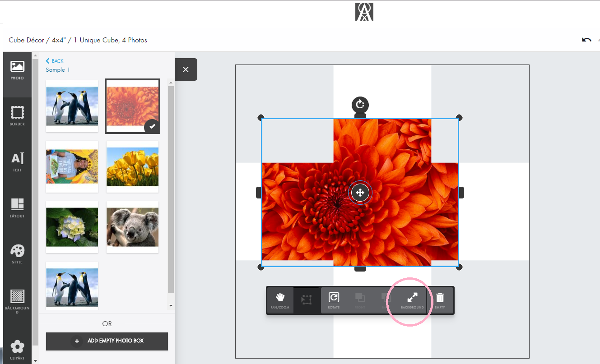Select the koala photo thumbnail
This screenshot has height=364, width=600.
[132, 227]
